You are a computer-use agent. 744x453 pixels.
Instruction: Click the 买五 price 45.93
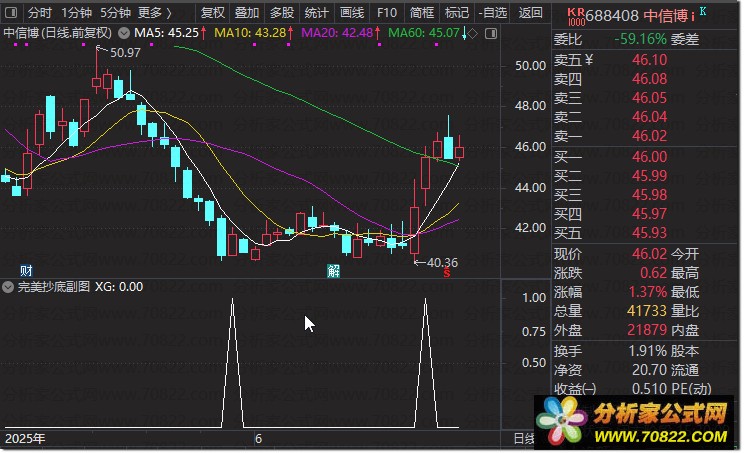pos(650,233)
